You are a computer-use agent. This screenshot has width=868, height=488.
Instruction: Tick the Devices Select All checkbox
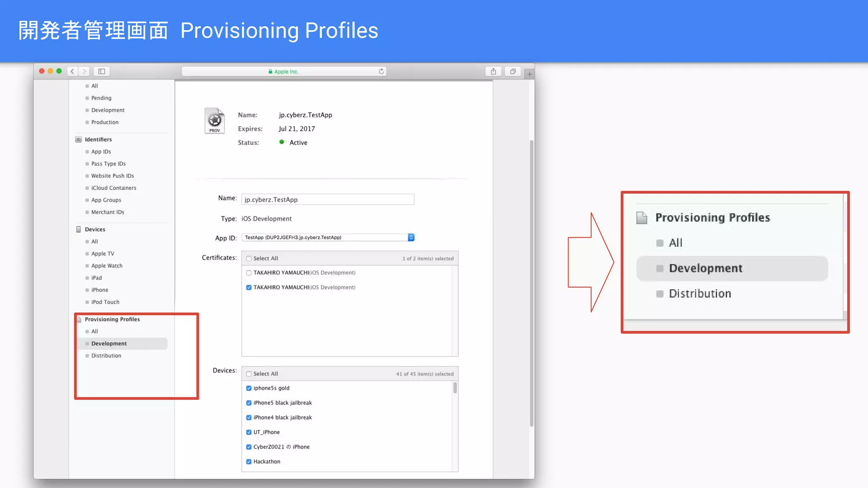tap(249, 374)
